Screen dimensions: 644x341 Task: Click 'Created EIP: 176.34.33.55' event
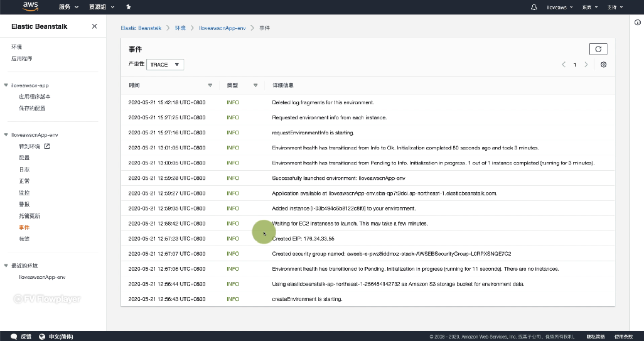click(x=303, y=239)
